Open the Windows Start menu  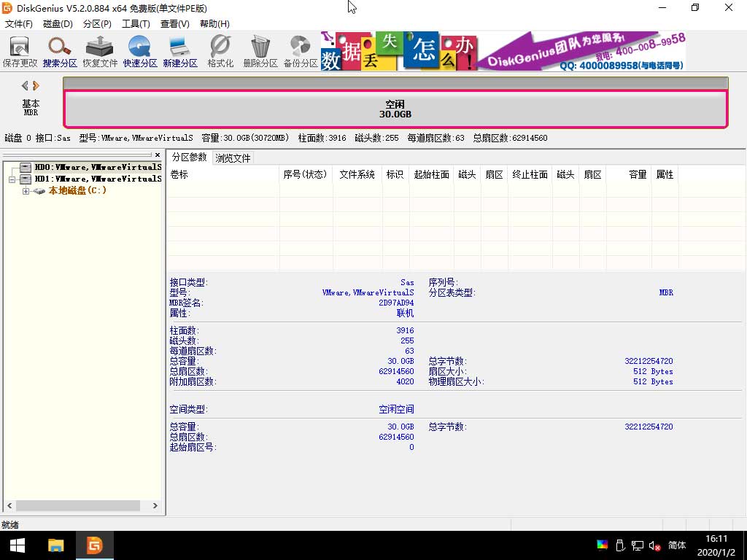tap(18, 545)
